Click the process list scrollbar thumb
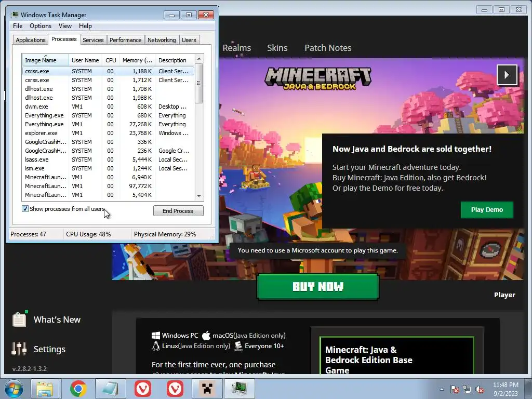The height and width of the screenshot is (399, 532). pos(199,83)
